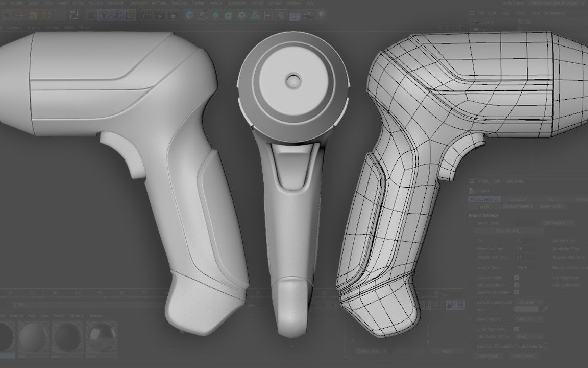Add a Light object from toolbar
The image size is (588, 368).
[x=322, y=15]
